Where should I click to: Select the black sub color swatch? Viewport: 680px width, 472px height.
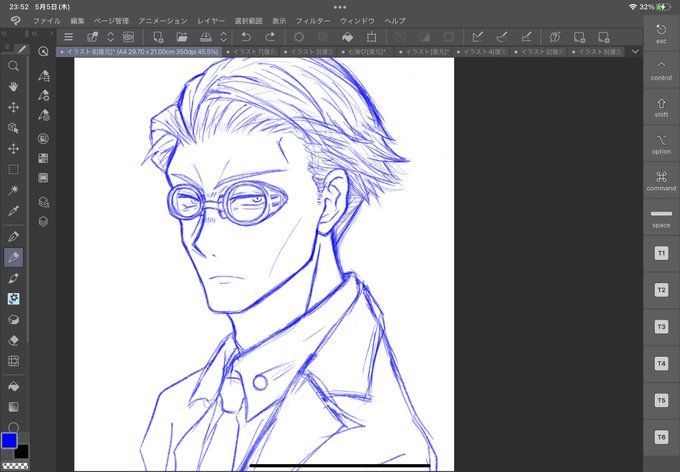(x=21, y=451)
